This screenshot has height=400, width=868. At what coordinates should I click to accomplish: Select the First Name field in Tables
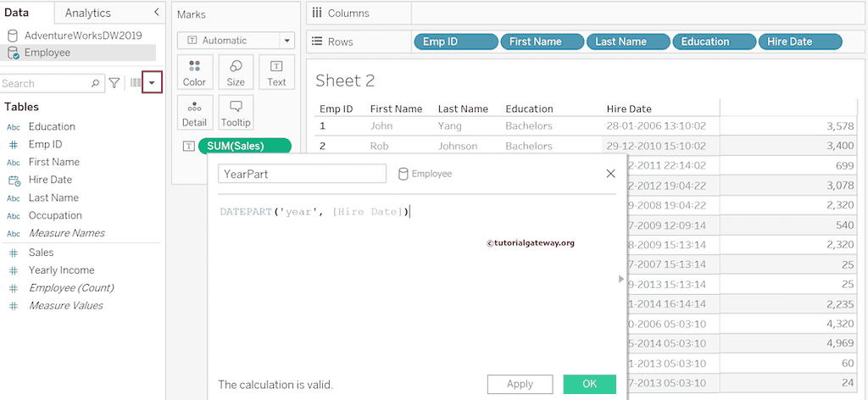tap(53, 162)
